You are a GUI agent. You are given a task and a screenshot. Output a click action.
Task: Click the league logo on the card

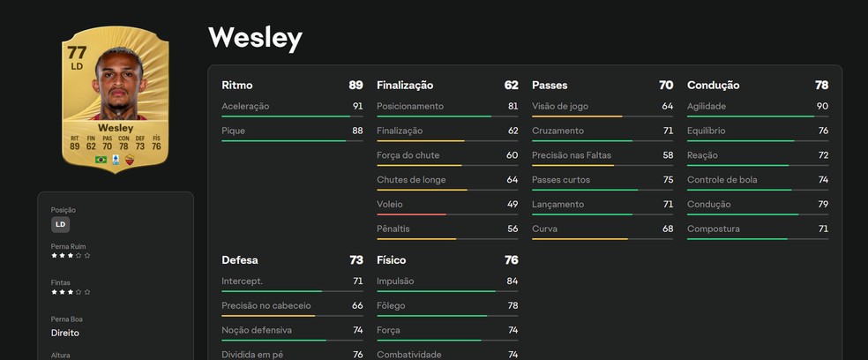tap(116, 160)
